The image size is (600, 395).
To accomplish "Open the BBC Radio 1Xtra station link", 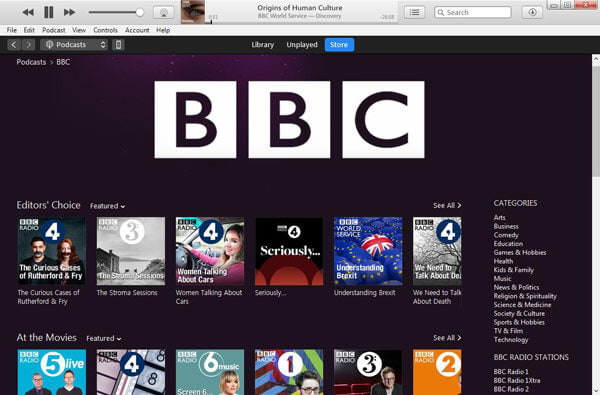I will pyautogui.click(x=517, y=380).
